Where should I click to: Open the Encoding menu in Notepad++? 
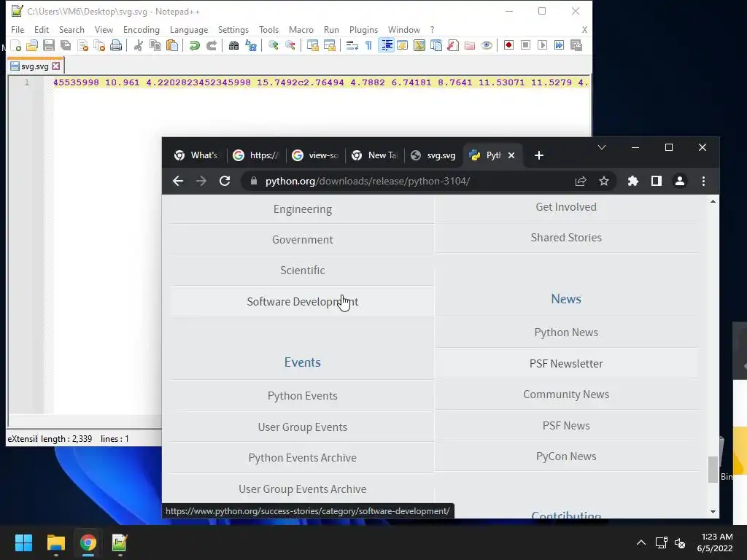[x=142, y=29]
